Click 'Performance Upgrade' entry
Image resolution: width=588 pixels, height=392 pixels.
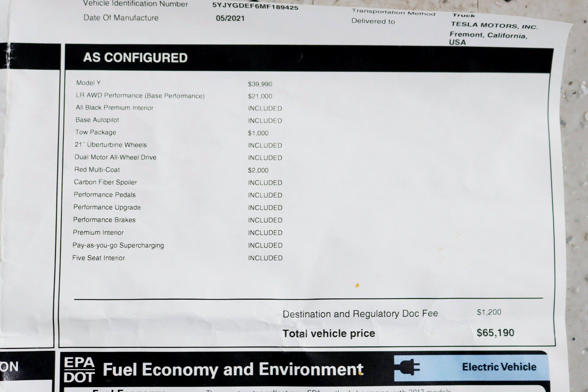click(x=107, y=207)
